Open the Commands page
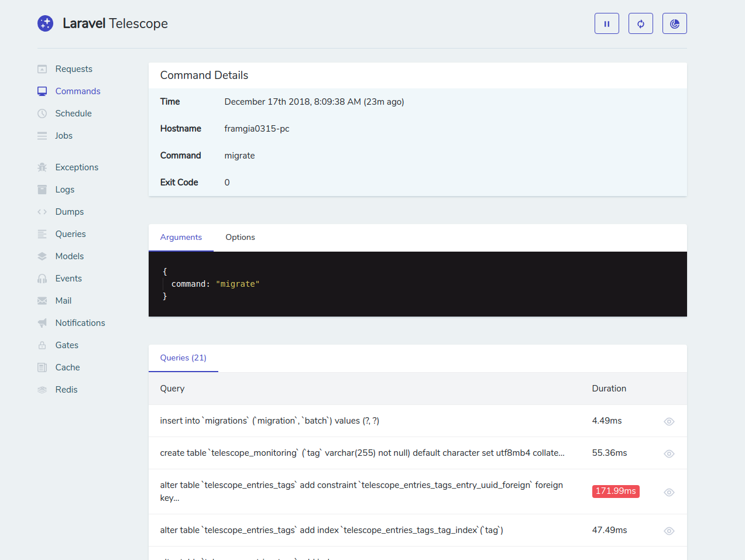This screenshot has height=560, width=745. [78, 91]
